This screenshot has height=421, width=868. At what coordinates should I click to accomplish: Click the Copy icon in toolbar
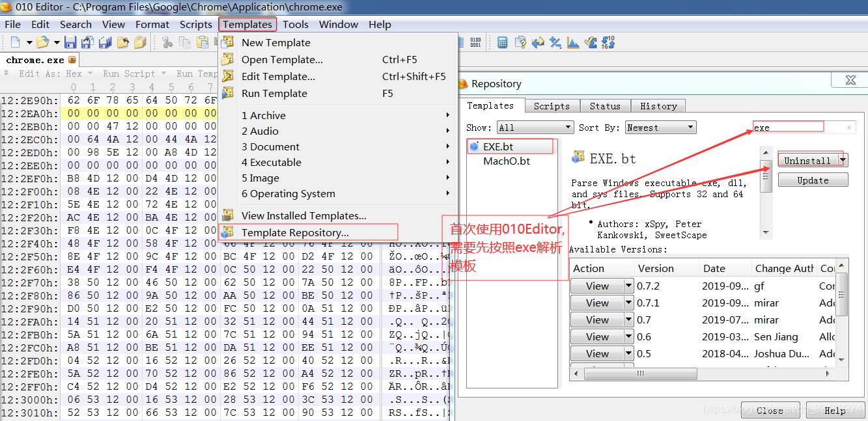tap(185, 42)
